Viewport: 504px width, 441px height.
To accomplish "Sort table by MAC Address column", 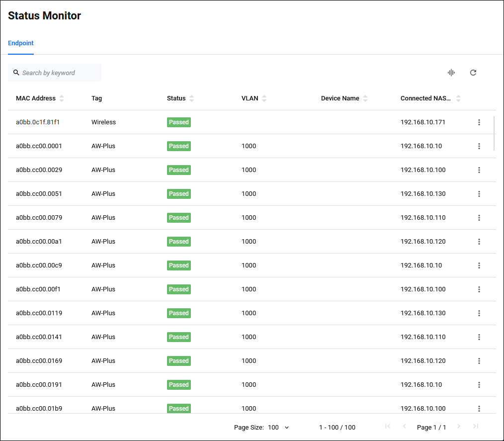I will [x=62, y=98].
